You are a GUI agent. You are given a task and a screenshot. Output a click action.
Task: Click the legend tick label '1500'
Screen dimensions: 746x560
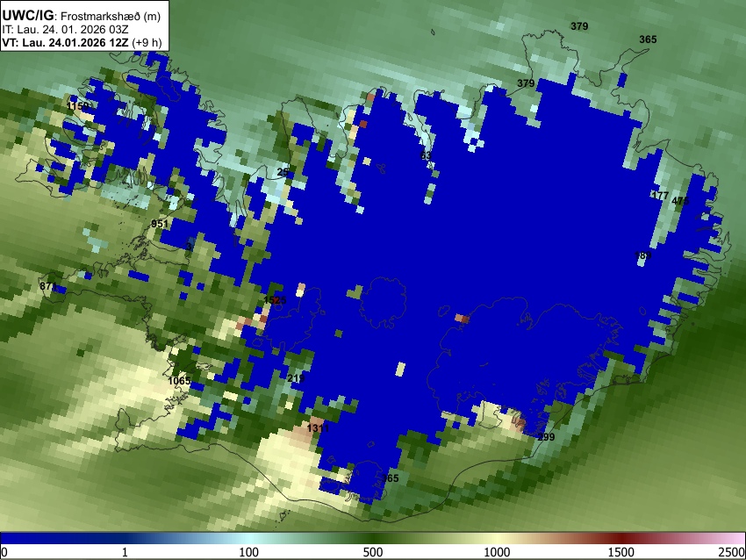tap(620, 552)
